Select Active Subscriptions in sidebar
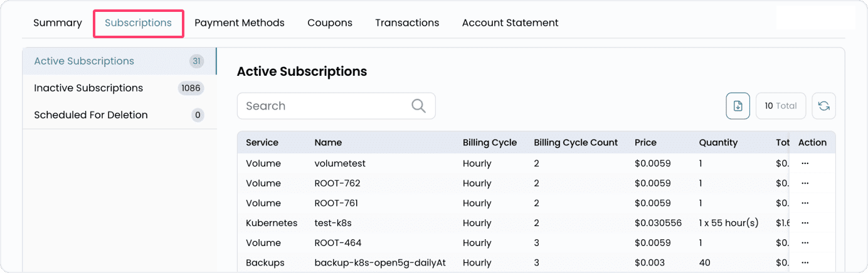The height and width of the screenshot is (273, 868). tap(119, 61)
